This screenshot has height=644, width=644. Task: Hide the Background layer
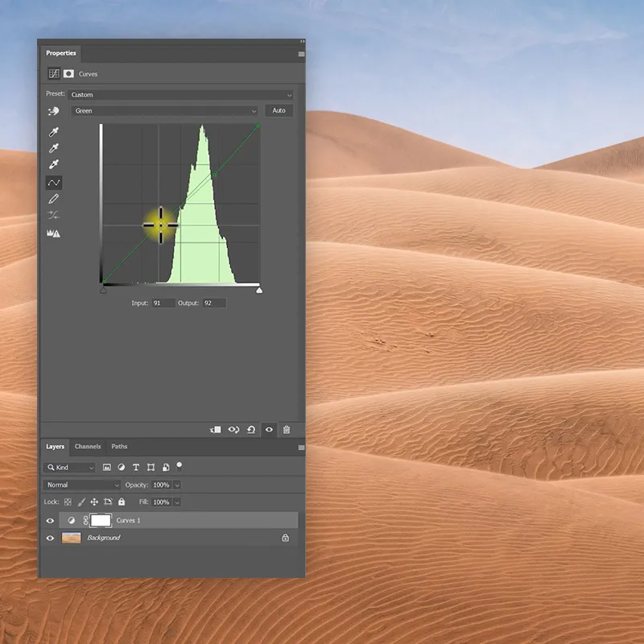[51, 538]
